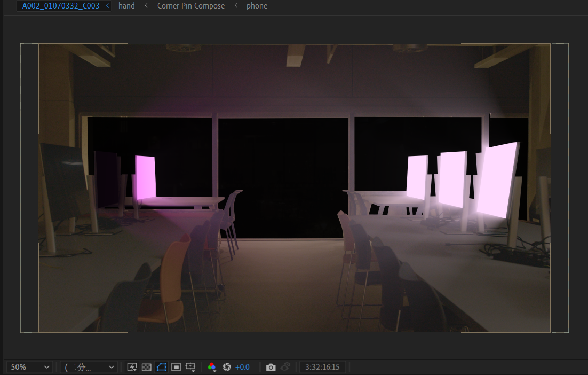This screenshot has width=588, height=375.
Task: Open the resolution (二分...) dropdown
Action: tap(89, 367)
